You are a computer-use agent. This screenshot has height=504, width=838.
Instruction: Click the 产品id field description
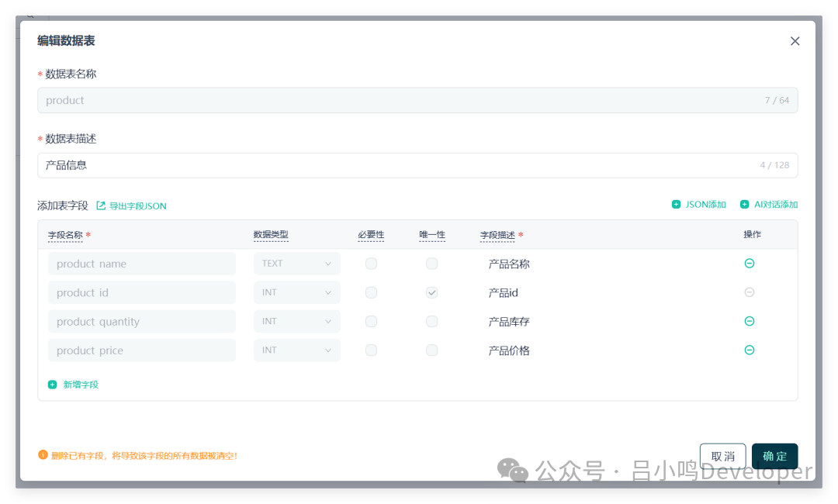tap(503, 292)
